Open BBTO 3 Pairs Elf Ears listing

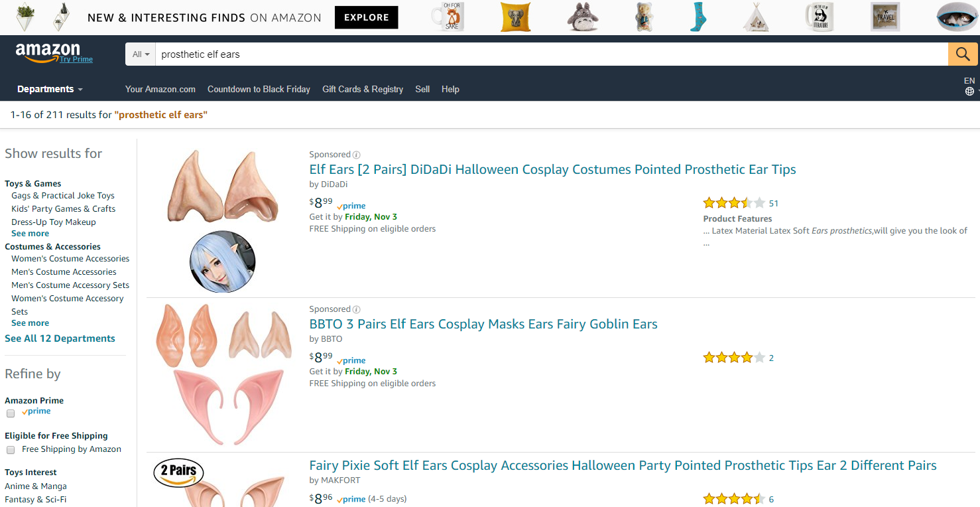tap(483, 324)
